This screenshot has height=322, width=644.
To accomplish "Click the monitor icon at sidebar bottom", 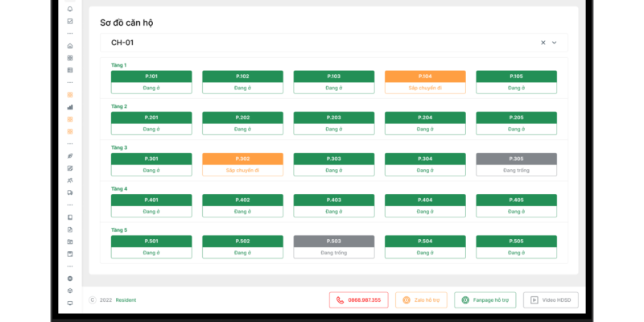I will click(70, 303).
